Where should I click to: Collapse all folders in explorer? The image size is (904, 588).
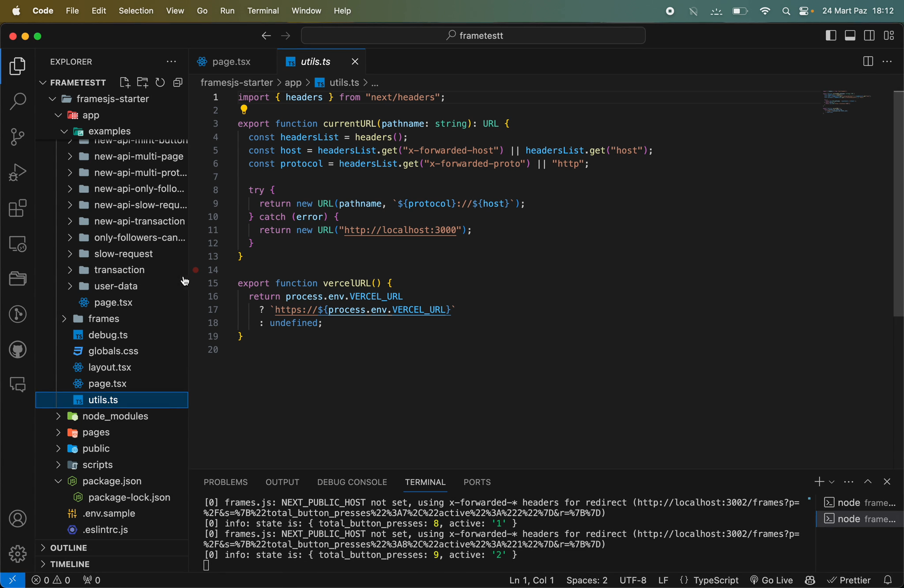click(x=178, y=82)
